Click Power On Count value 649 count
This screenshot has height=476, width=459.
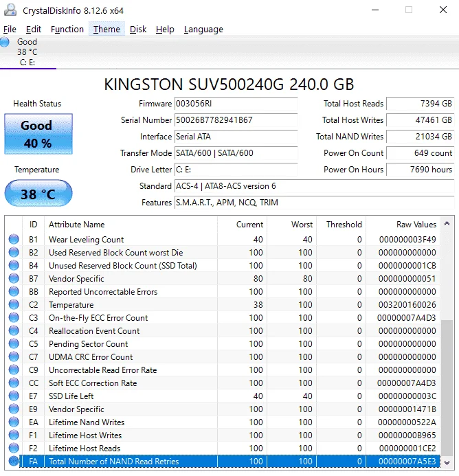click(421, 153)
